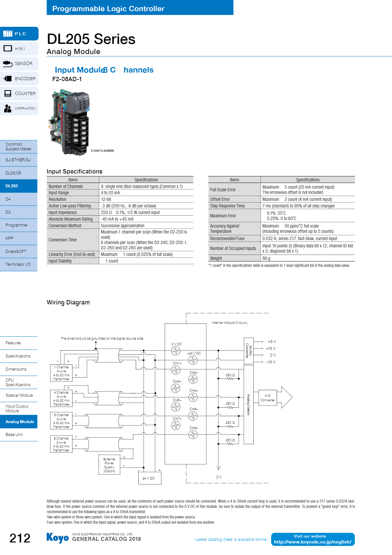The width and height of the screenshot is (392, 555).
Task: Select the Special Module section
Action: [x=19, y=395]
